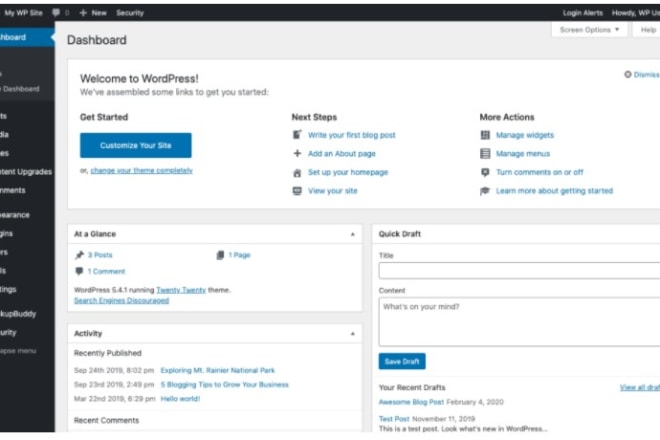This screenshot has height=440, width=660.
Task: Open 5 Blogging Tips to Grow Your Business
Action: point(224,384)
